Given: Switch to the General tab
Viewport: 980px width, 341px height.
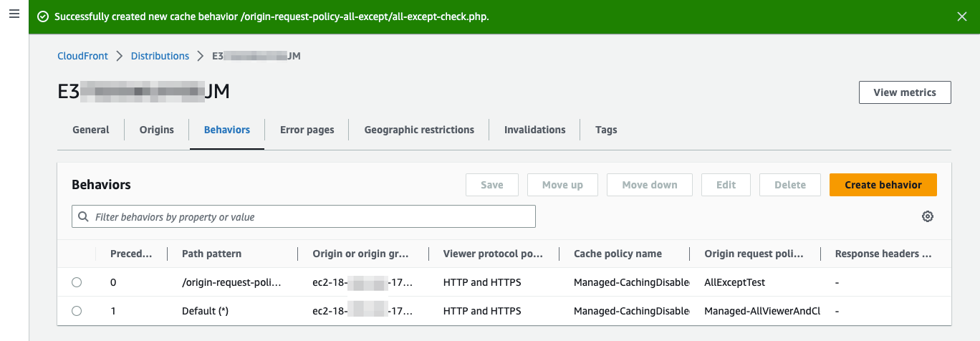Looking at the screenshot, I should 91,130.
